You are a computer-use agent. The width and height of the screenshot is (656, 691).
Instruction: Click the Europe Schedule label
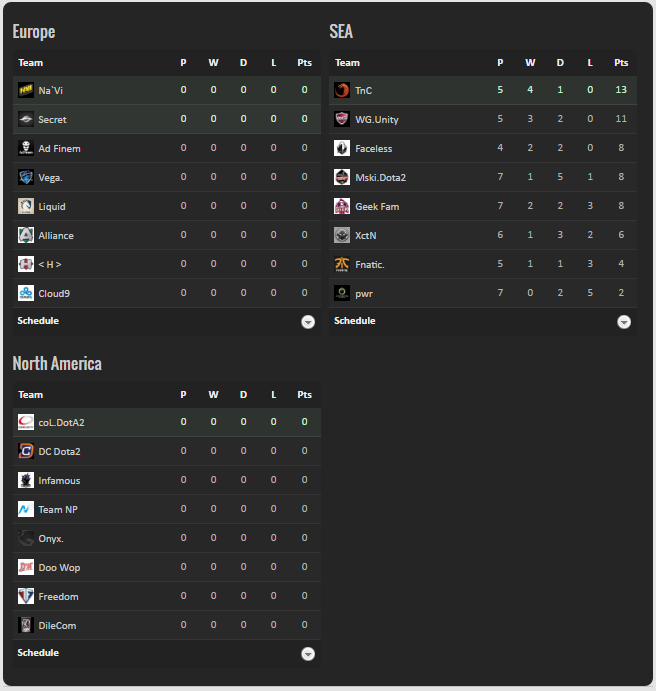click(x=38, y=321)
